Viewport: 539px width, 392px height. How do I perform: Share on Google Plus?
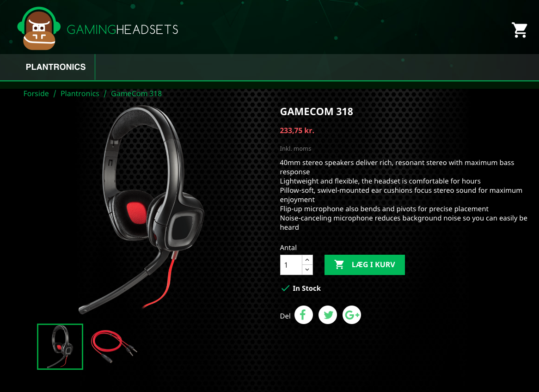(x=352, y=315)
